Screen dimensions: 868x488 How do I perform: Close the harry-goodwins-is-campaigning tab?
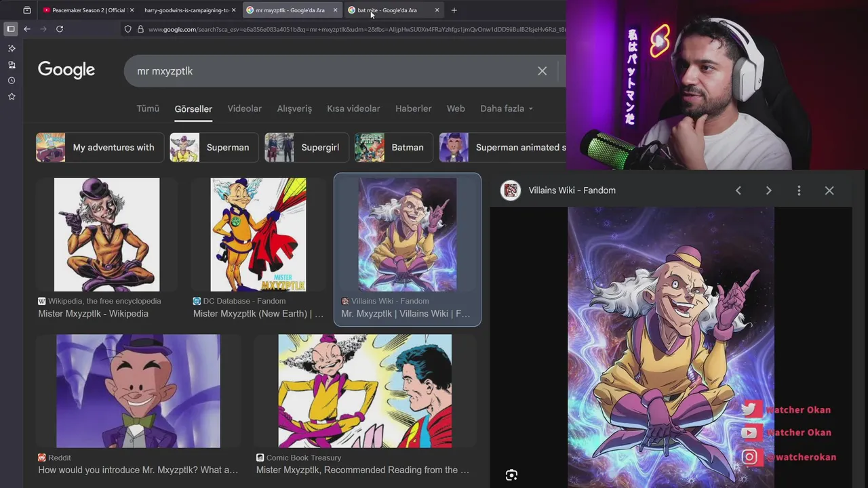coord(233,10)
